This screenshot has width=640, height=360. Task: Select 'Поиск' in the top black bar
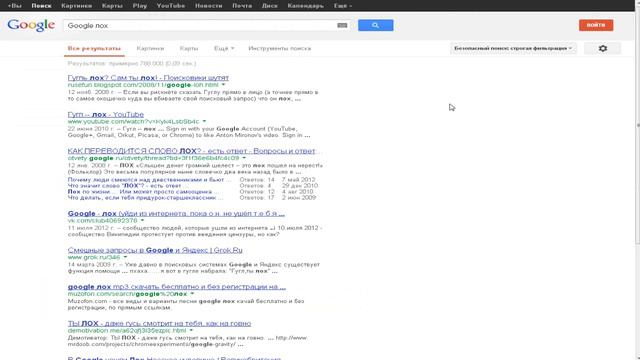pos(41,6)
